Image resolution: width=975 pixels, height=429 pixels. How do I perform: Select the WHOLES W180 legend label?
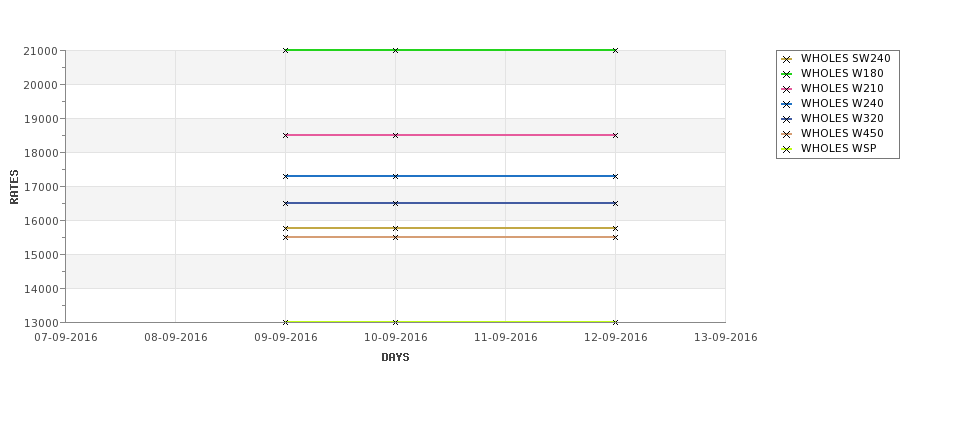842,73
